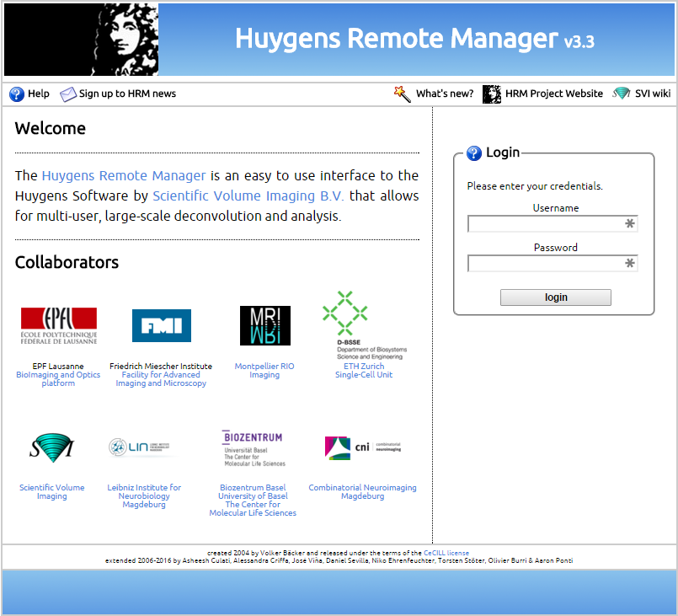Click the SVI cone icon in menu bar
678x616 pixels.
tap(622, 93)
